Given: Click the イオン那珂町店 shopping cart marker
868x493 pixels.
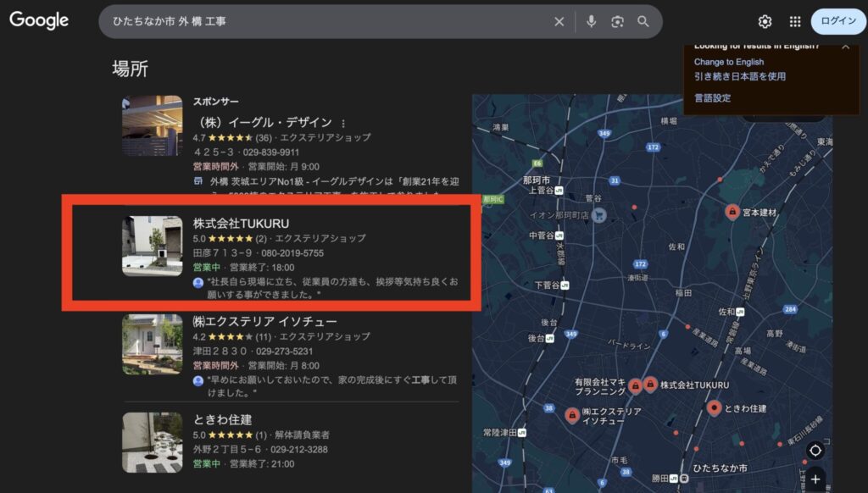Looking at the screenshot, I should coord(598,215).
